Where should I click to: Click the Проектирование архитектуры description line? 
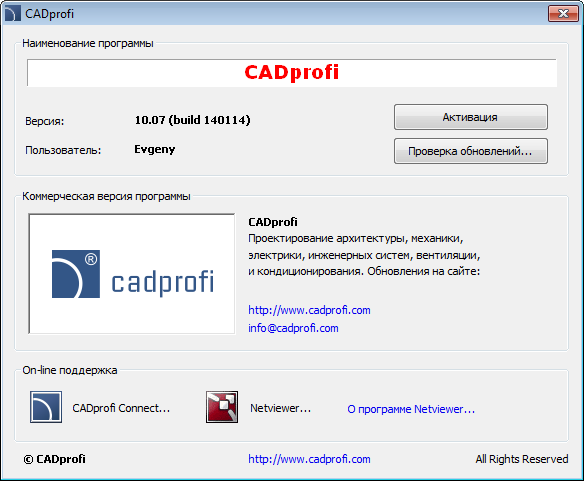click(x=356, y=238)
